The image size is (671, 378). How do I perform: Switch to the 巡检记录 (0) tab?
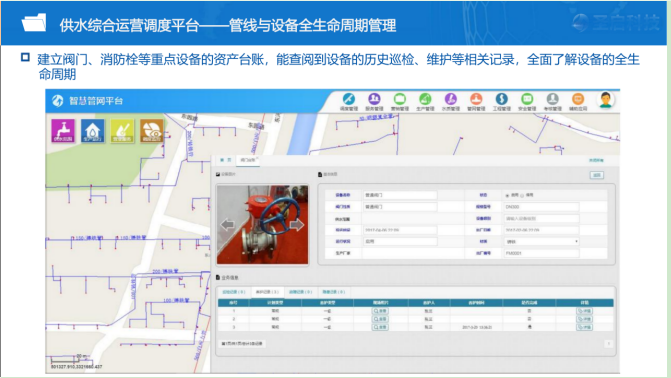[234, 292]
